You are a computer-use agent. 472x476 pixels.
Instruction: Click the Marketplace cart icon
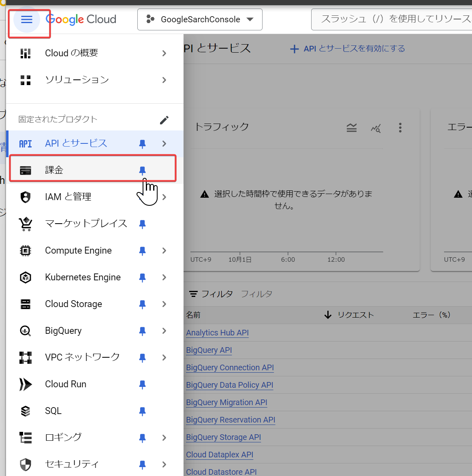coord(26,224)
